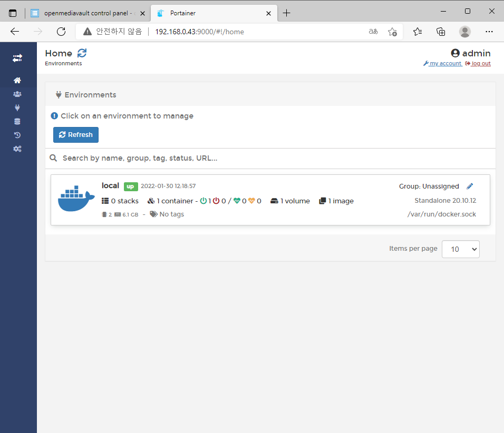Open browser Settings and more menu

[489, 32]
